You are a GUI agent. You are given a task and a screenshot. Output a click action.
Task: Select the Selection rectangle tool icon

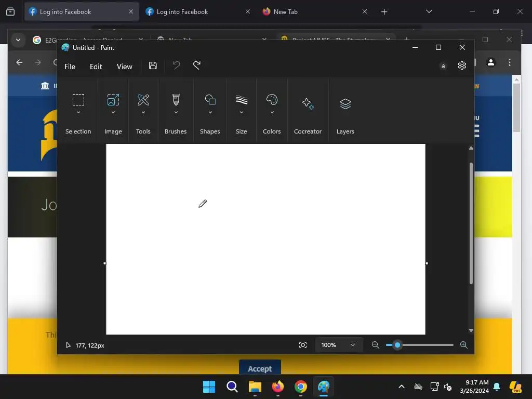(78, 100)
